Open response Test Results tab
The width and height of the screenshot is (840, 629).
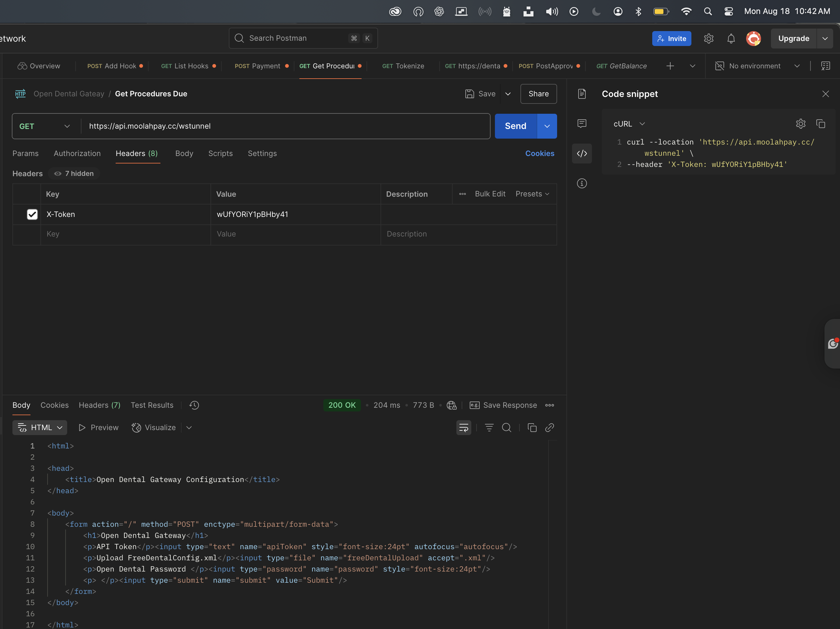[x=152, y=405]
